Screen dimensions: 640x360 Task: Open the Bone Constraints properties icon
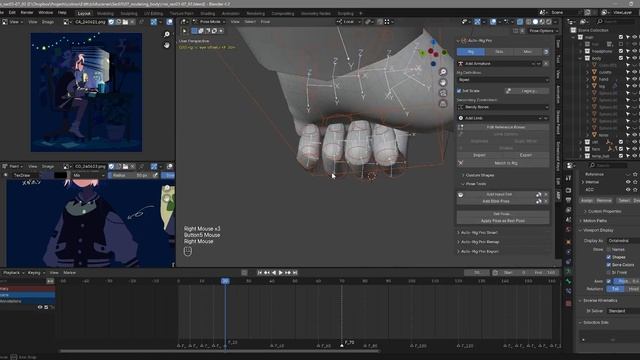[x=569, y=291]
